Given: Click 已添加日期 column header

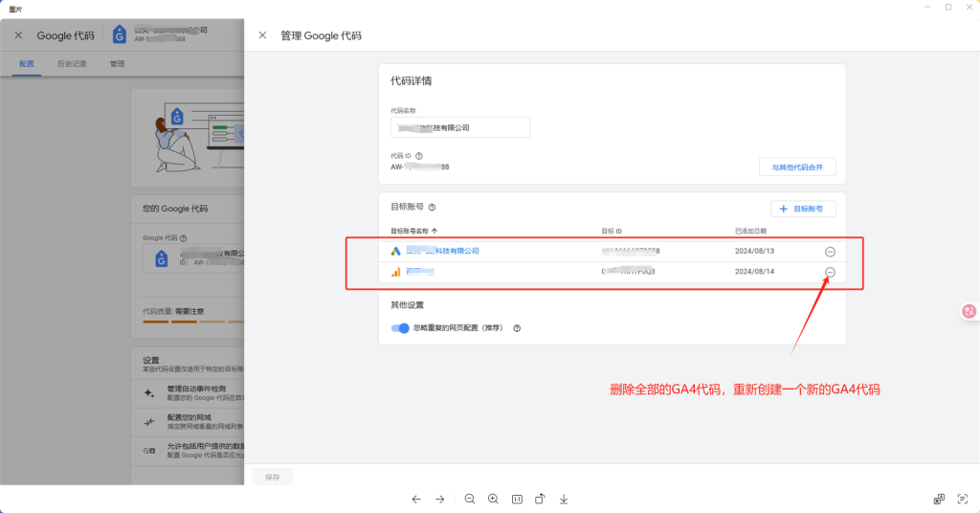Looking at the screenshot, I should click(x=750, y=232).
